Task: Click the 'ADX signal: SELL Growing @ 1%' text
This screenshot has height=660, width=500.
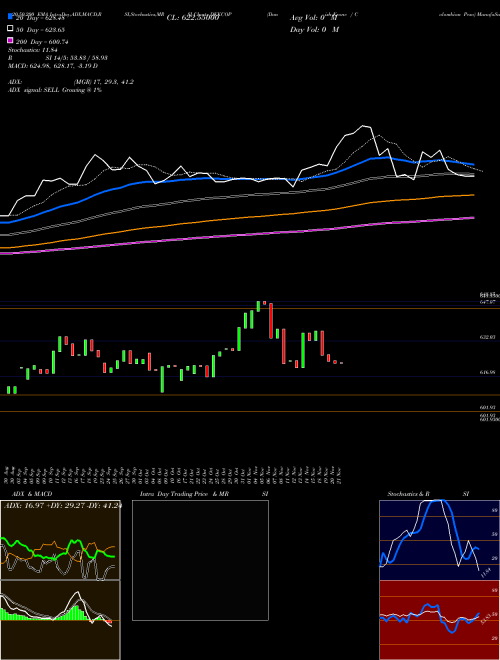Action: (55, 90)
